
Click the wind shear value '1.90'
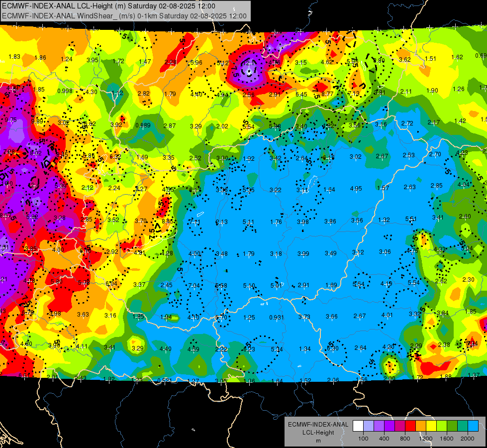(432, 91)
